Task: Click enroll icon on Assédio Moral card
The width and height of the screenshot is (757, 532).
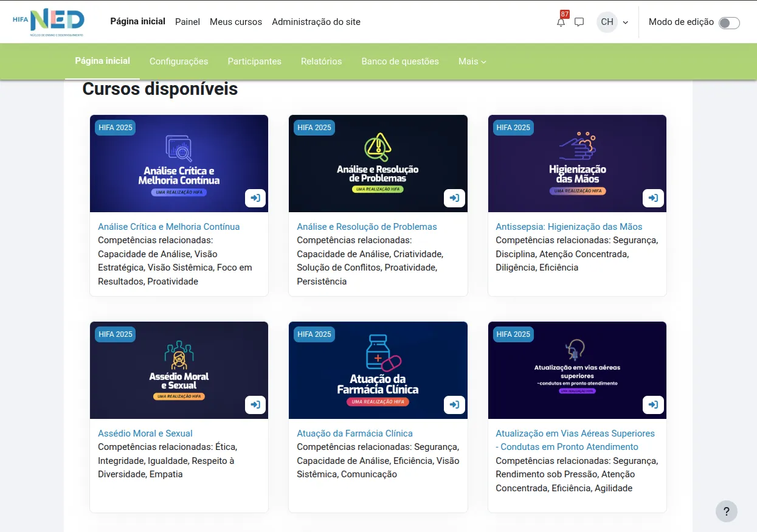Action: [255, 405]
